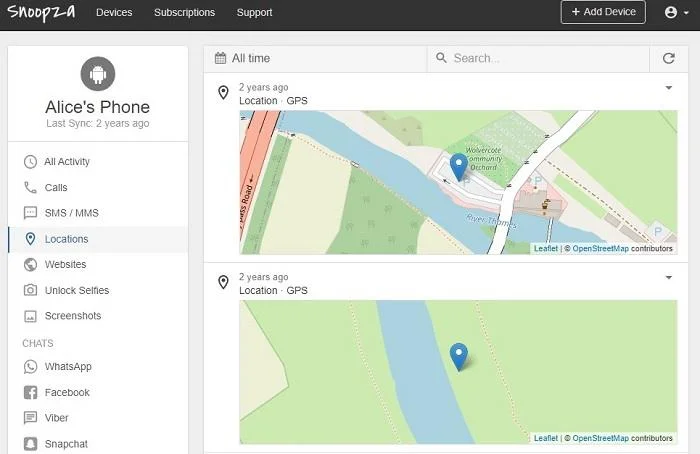Image resolution: width=700 pixels, height=454 pixels.
Task: Open the Websites section
Action: coord(98,264)
